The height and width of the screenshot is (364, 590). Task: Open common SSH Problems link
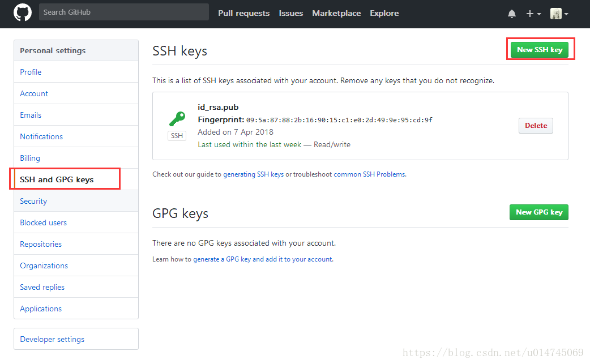click(370, 174)
